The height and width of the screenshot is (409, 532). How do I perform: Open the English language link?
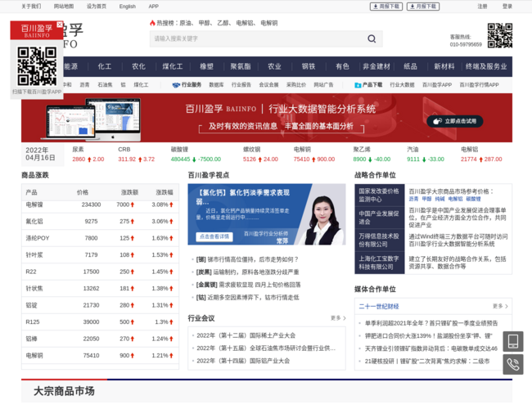coord(127,7)
